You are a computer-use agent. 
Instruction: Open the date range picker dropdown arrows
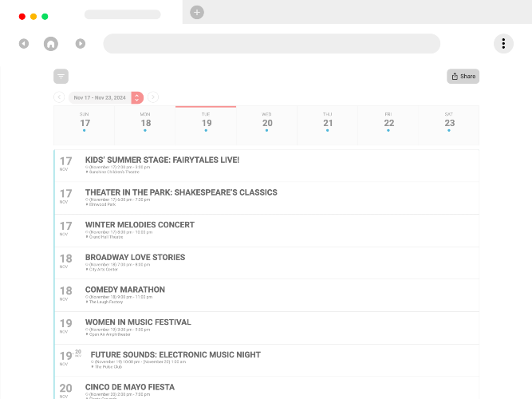point(137,97)
